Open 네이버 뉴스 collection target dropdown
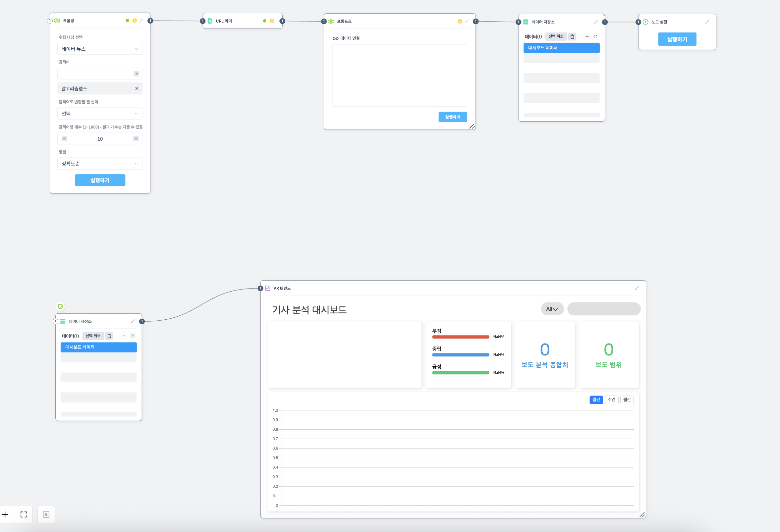 coord(100,49)
